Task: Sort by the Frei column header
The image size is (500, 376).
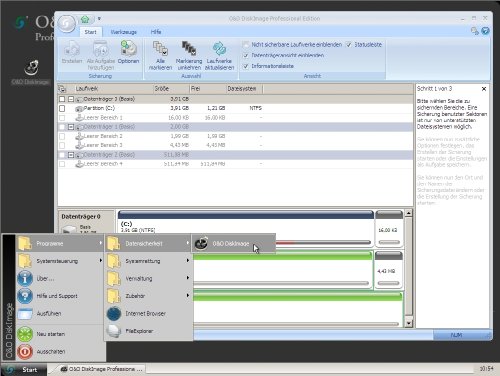Action: pos(208,89)
